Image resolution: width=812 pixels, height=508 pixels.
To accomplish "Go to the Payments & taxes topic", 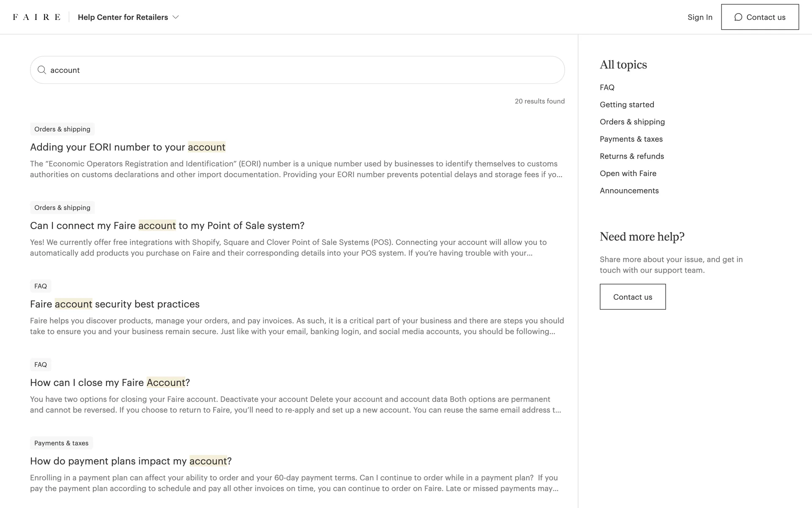I will 631,139.
